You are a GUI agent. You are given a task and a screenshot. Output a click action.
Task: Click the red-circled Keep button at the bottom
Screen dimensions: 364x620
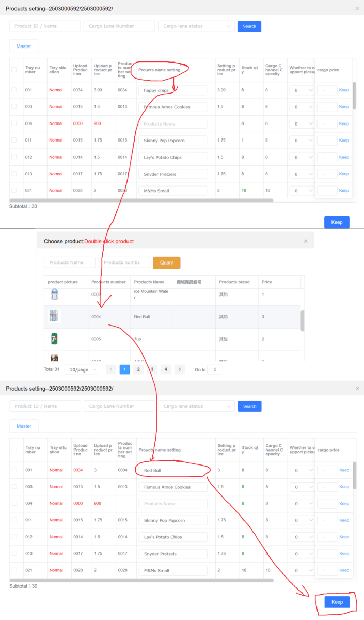337,602
